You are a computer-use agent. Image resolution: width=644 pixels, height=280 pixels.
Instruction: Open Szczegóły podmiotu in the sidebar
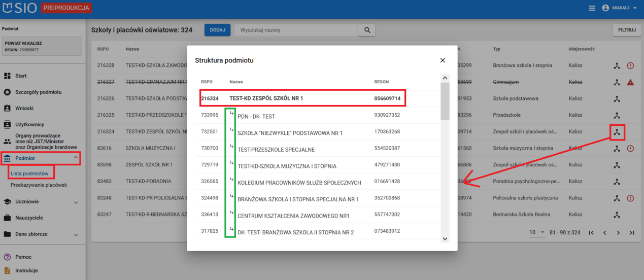click(39, 92)
